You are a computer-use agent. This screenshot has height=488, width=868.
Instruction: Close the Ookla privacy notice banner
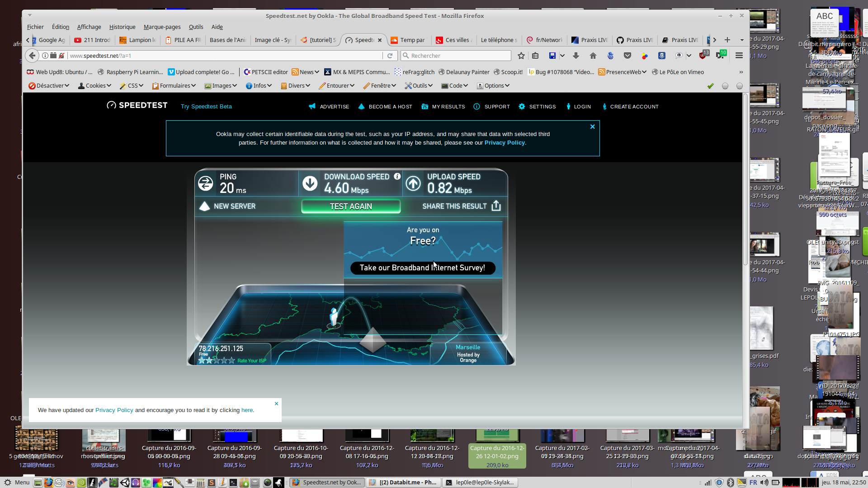(592, 127)
